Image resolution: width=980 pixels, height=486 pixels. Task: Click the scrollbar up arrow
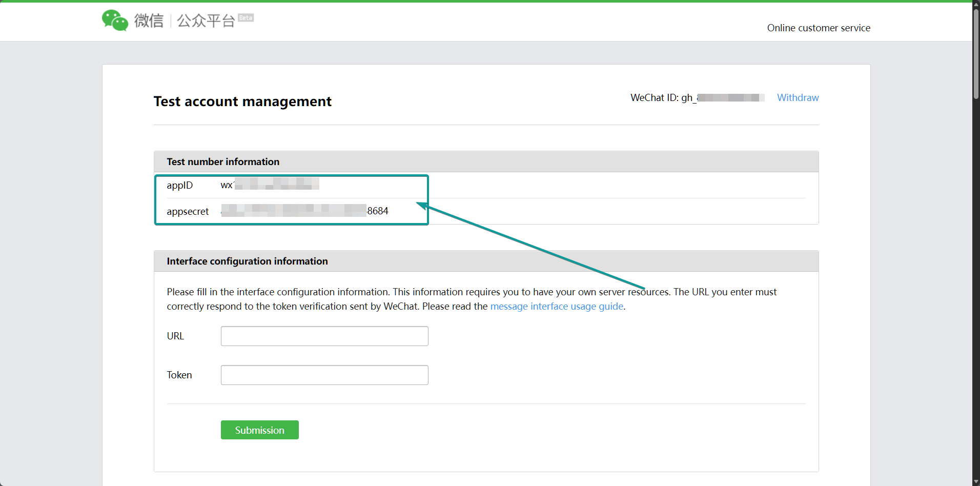(976, 4)
